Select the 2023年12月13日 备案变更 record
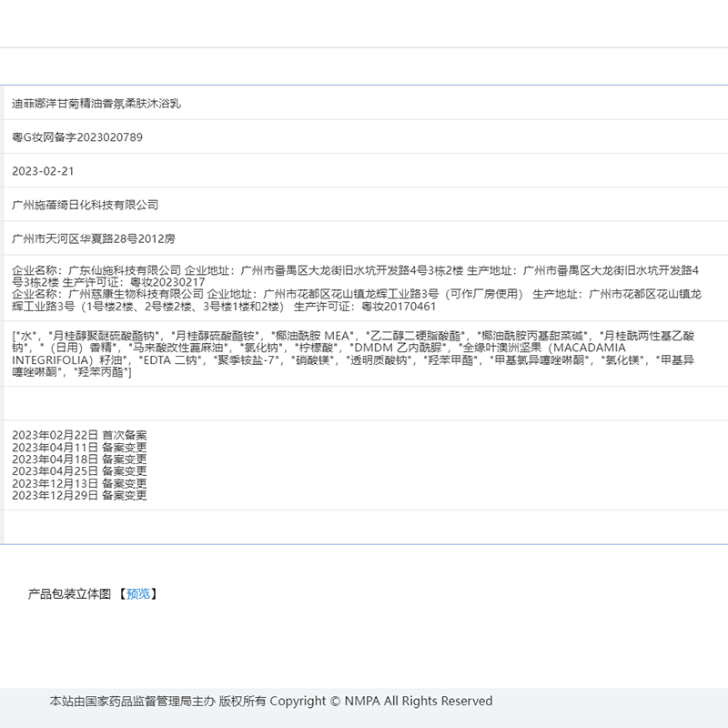Image resolution: width=728 pixels, height=728 pixels. pos(79,484)
